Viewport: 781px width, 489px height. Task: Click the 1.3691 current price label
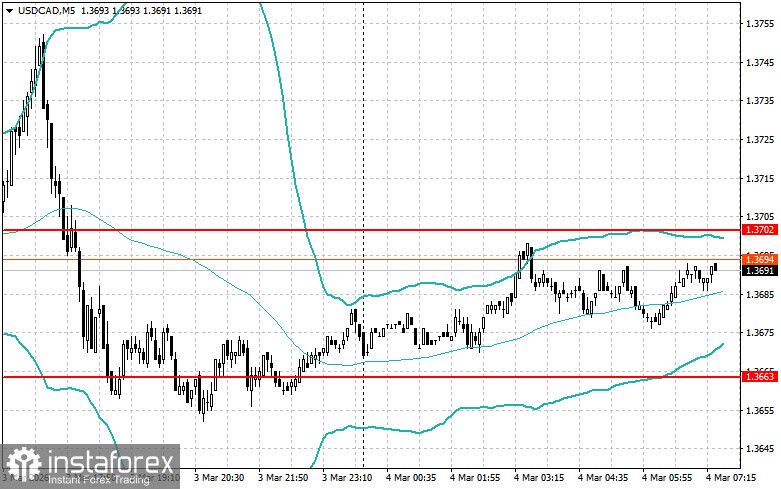(760, 271)
